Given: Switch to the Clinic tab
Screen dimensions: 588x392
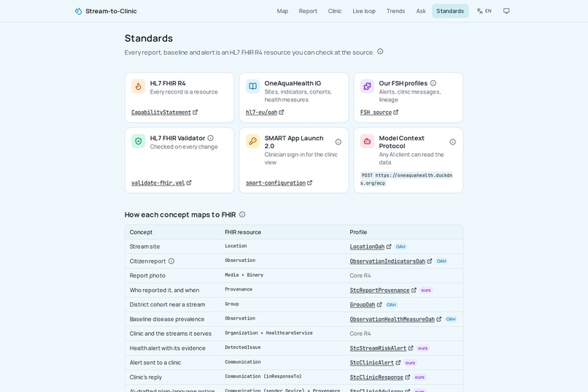Looking at the screenshot, I should [x=335, y=11].
